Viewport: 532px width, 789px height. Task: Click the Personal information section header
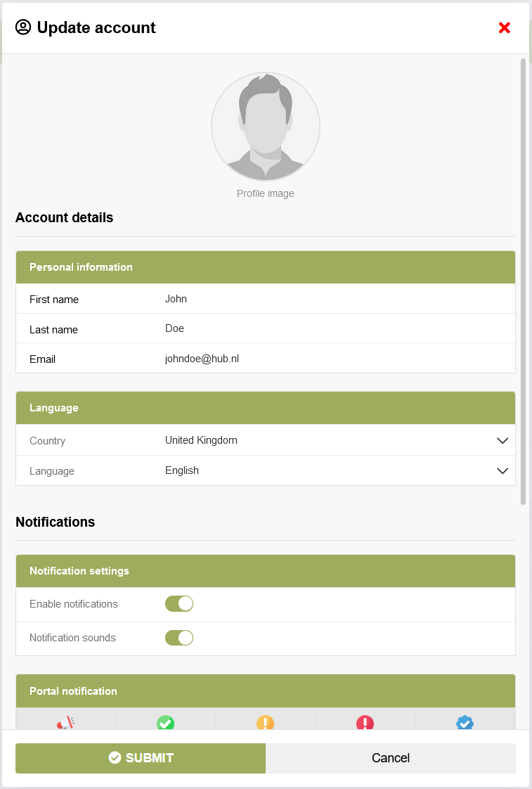coord(265,267)
